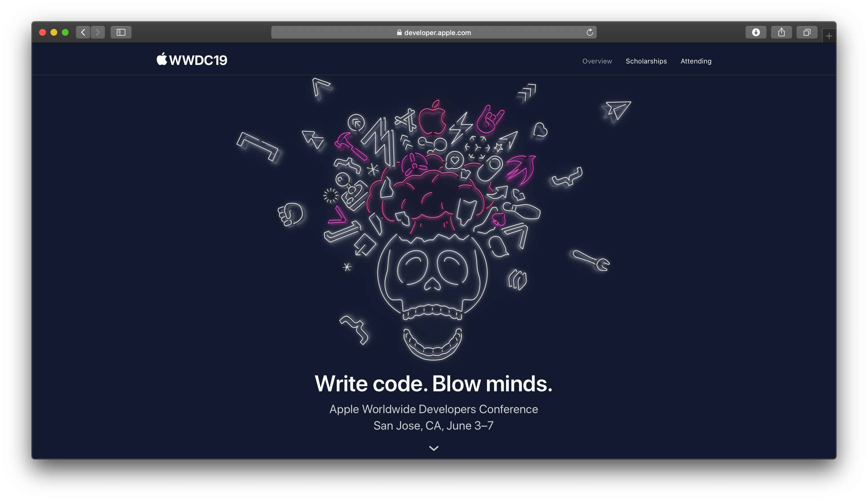Click the Share icon in toolbar
This screenshot has width=868, height=501.
(x=781, y=32)
